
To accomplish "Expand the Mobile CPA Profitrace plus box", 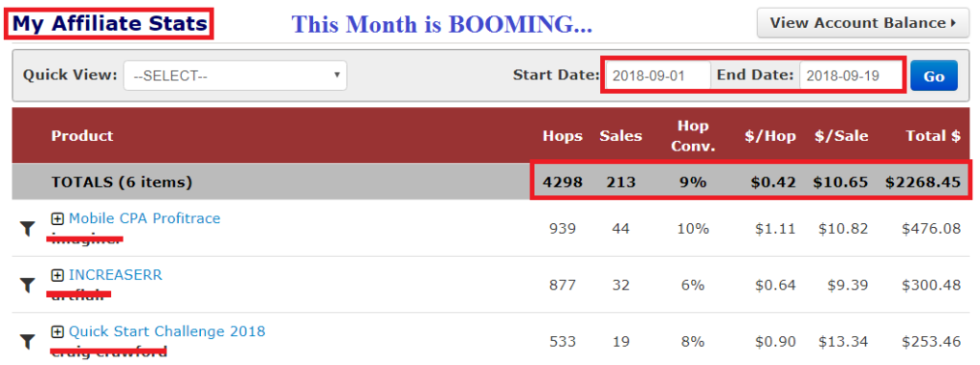I will pos(57,218).
